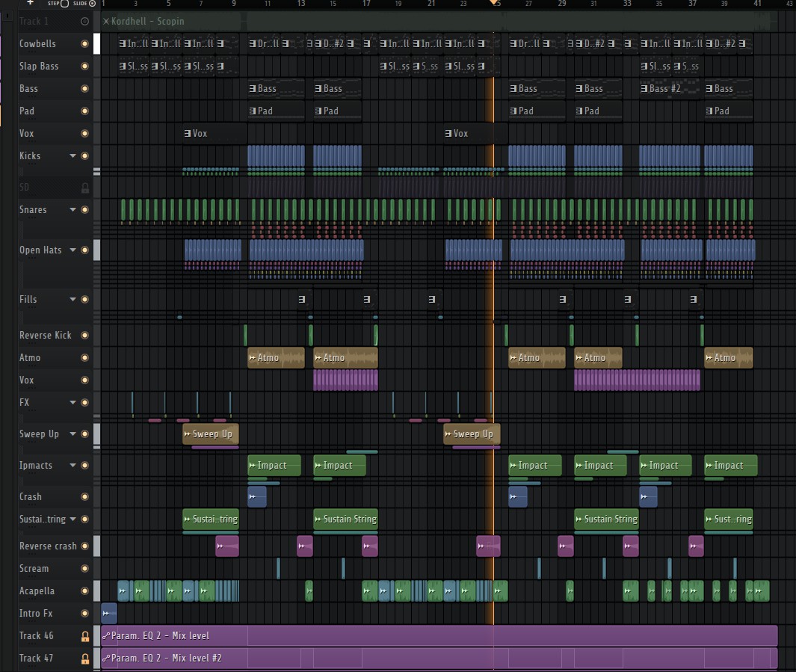Mute the Slap Bass track

[x=84, y=66]
